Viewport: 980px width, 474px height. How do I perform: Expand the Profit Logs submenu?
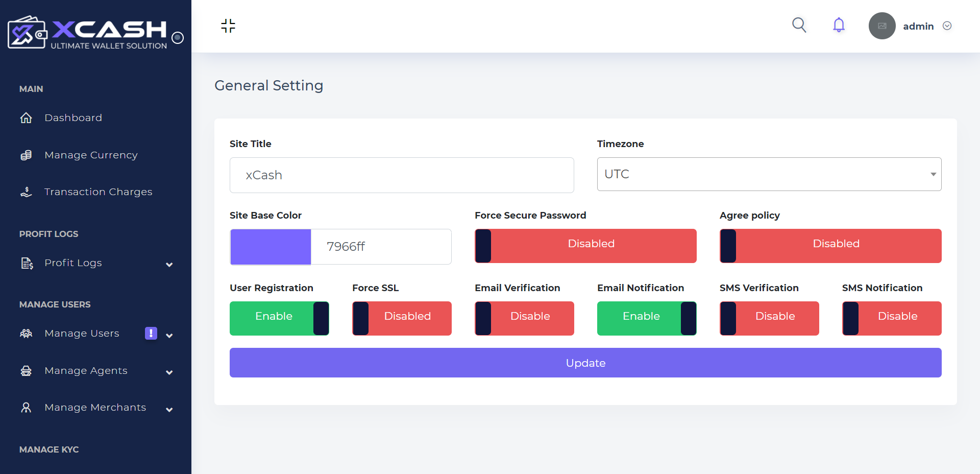click(169, 264)
